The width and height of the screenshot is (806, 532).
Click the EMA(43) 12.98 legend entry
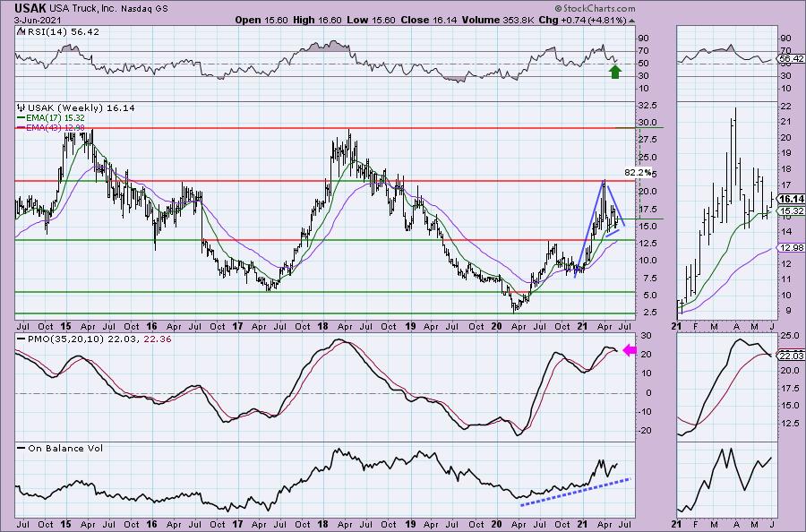pos(56,127)
